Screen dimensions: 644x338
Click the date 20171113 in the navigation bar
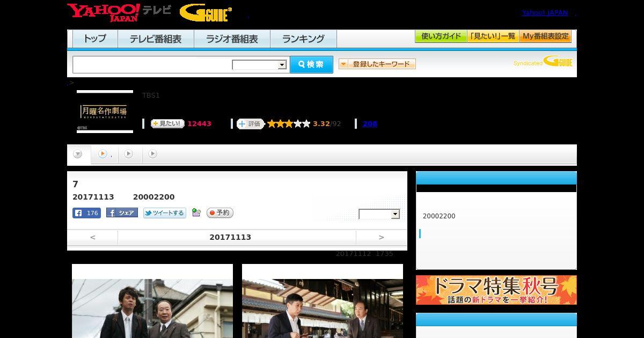click(230, 237)
